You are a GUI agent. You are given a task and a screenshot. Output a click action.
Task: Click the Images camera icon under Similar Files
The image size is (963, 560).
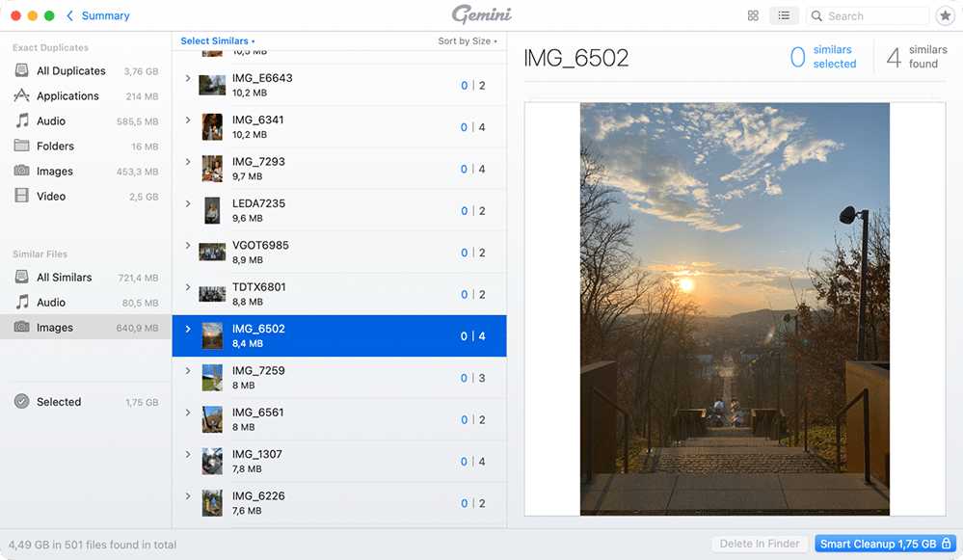(x=21, y=328)
